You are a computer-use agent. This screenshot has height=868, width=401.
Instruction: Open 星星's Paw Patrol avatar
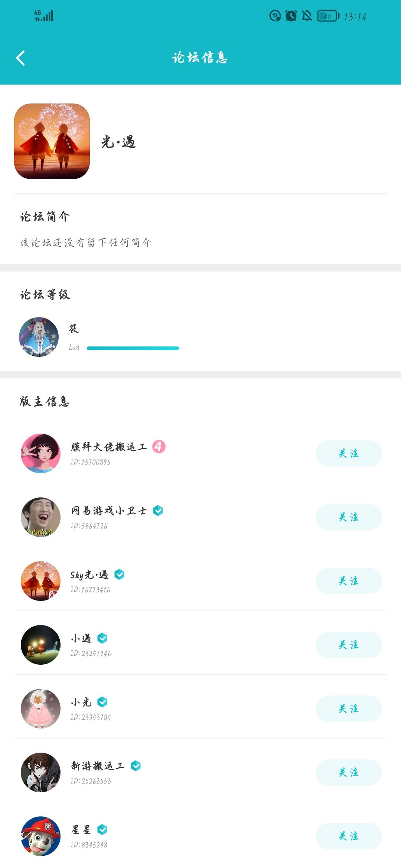pyautogui.click(x=41, y=836)
